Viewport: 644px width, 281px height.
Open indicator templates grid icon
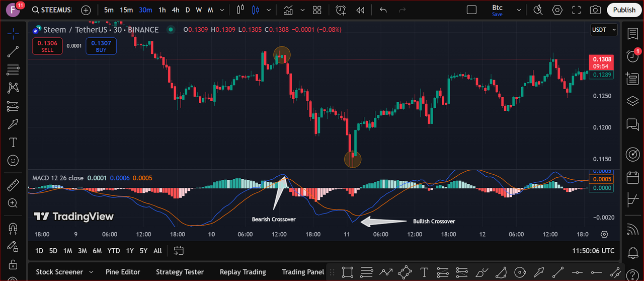pyautogui.click(x=317, y=10)
